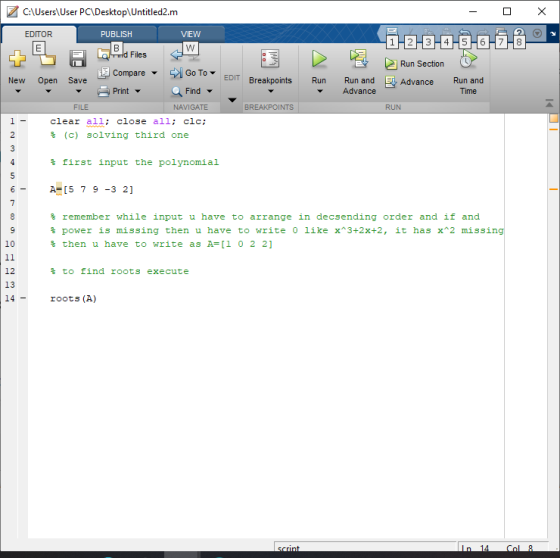Toggle breakpoint dash on line 14

[23, 298]
